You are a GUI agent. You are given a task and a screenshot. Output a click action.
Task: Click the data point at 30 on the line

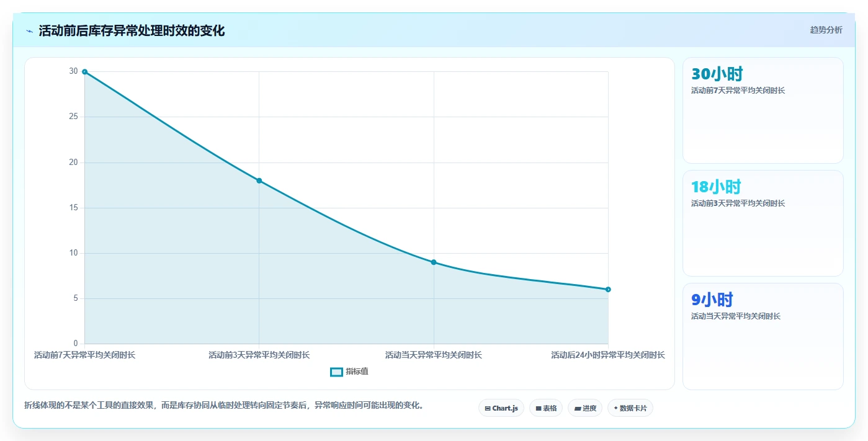(x=84, y=72)
